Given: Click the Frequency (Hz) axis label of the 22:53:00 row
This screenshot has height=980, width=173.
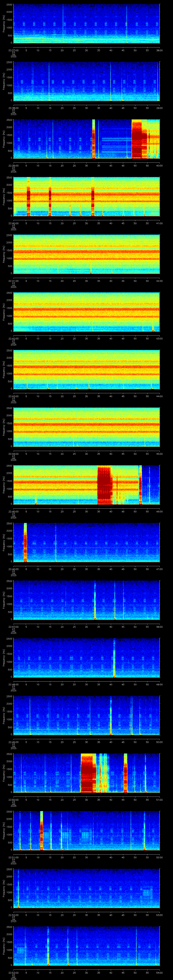Looking at the screenshot, I should [4, 947].
